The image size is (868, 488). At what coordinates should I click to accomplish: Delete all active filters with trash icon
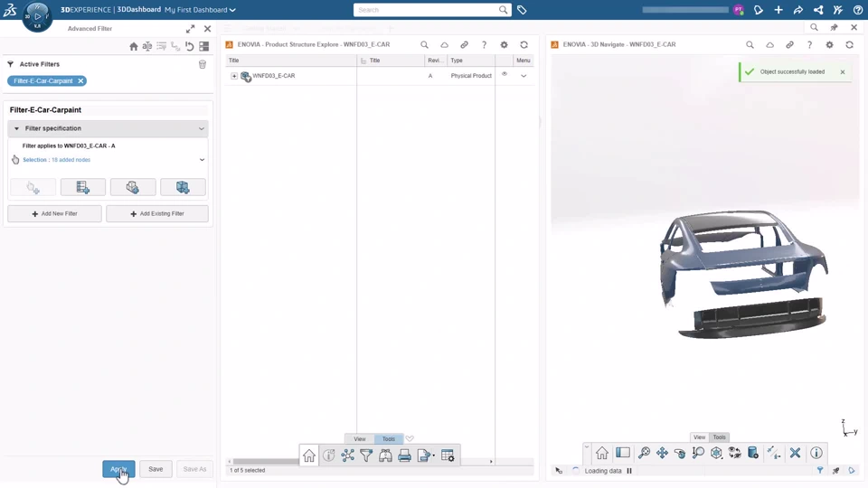203,65
